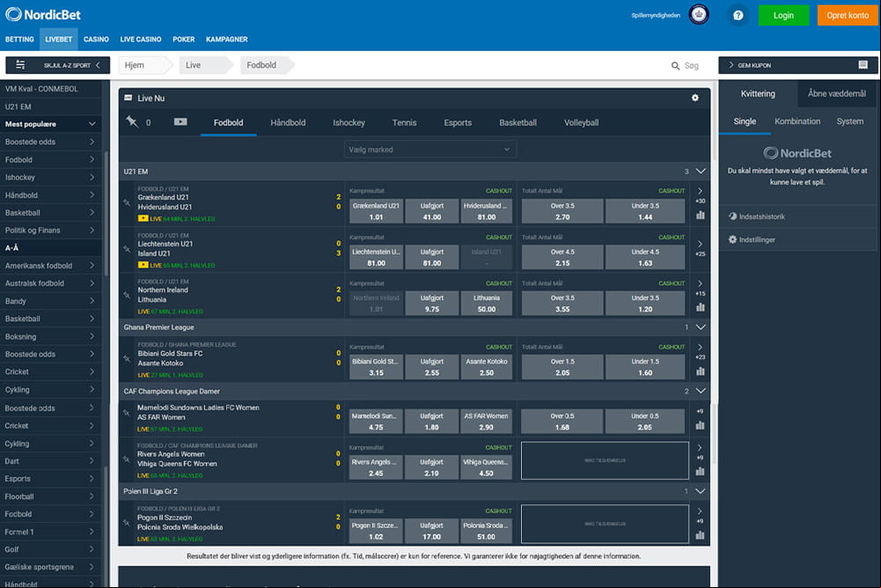Select the Kombination bet type tab
Image resolution: width=881 pixels, height=588 pixels.
797,121
